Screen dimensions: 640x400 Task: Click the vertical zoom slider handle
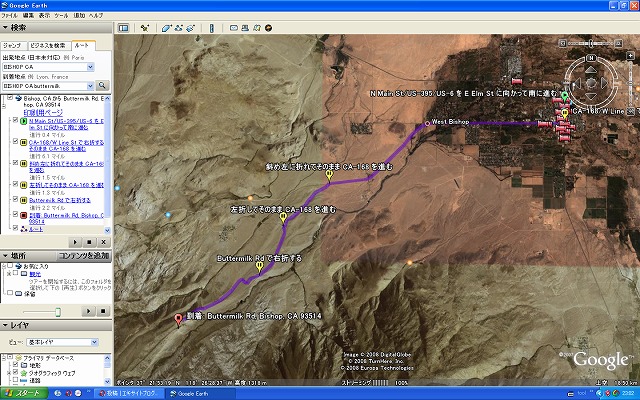pos(631,83)
